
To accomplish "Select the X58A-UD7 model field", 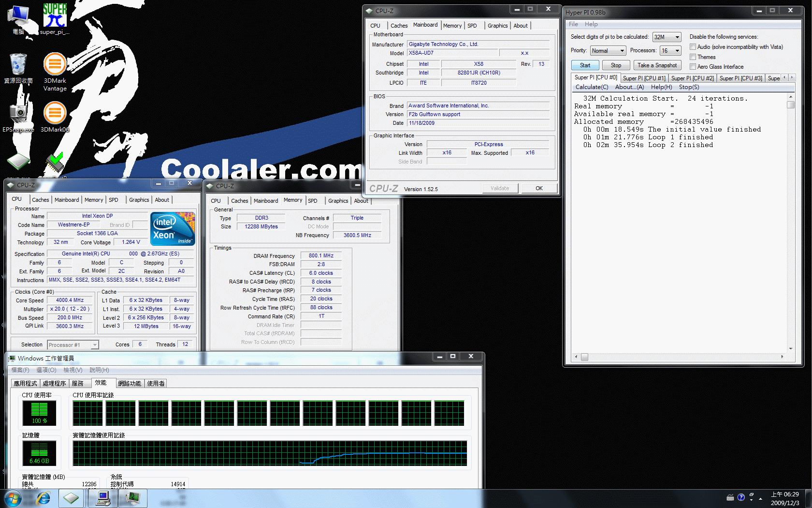I will (x=452, y=53).
